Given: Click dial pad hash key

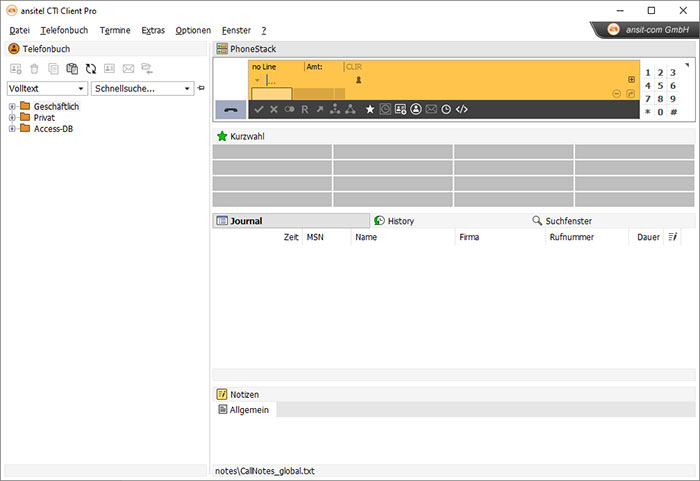Looking at the screenshot, I should 673,112.
